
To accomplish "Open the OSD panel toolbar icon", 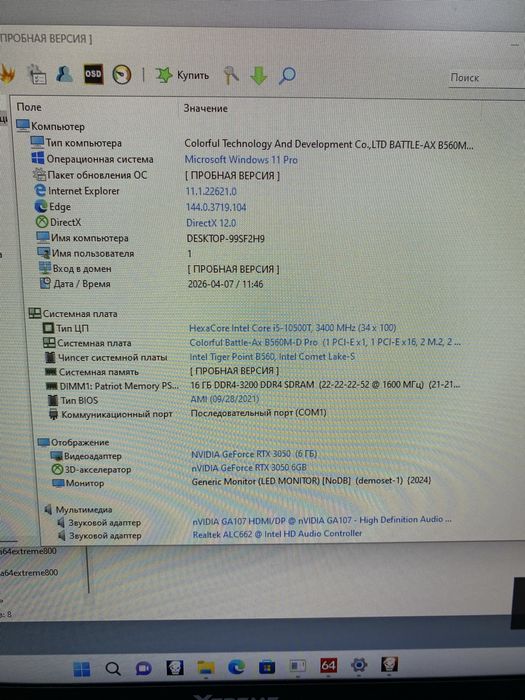I will pos(93,74).
